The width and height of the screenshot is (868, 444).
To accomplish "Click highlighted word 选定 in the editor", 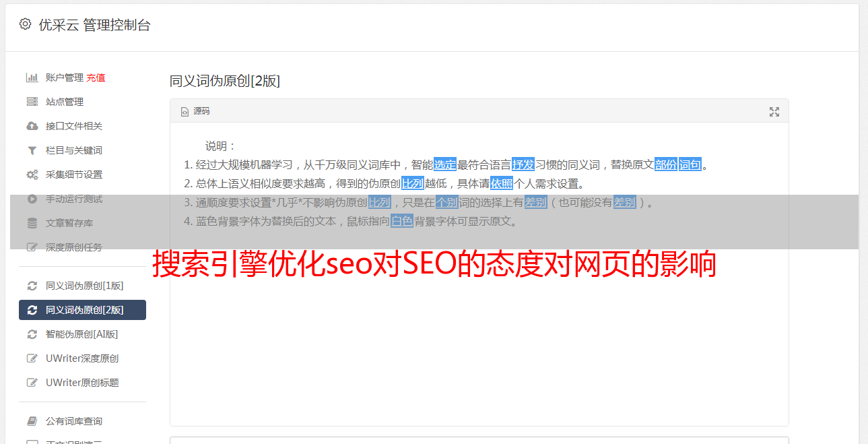I will (x=445, y=164).
